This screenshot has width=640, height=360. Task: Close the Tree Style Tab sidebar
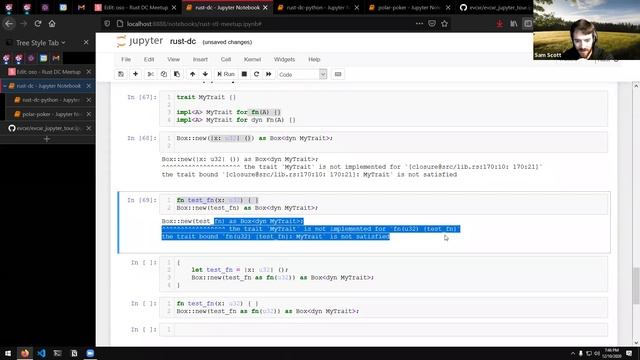click(86, 42)
